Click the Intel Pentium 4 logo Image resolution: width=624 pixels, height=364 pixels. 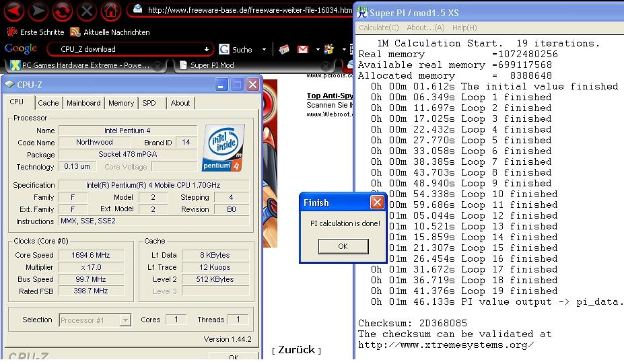tap(223, 147)
